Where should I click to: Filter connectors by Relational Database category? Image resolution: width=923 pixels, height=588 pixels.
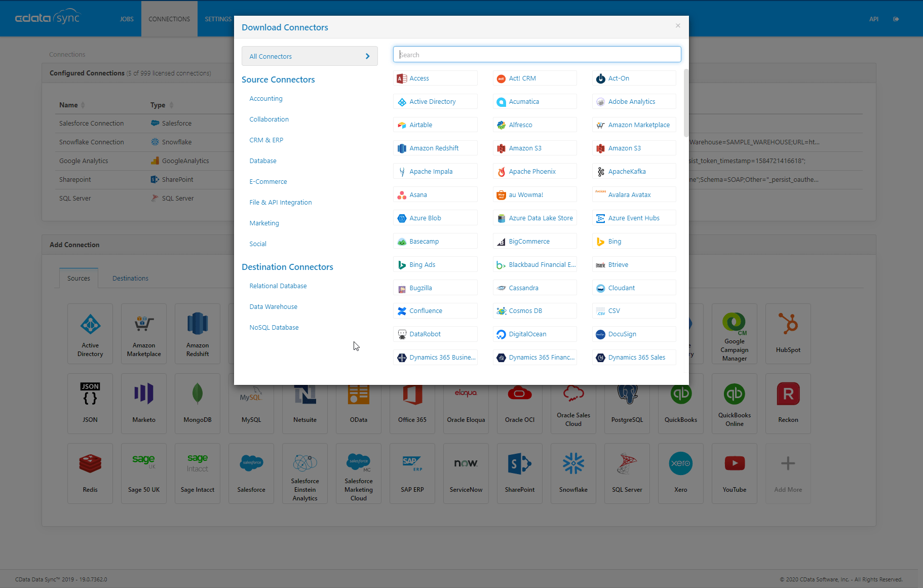[278, 286]
